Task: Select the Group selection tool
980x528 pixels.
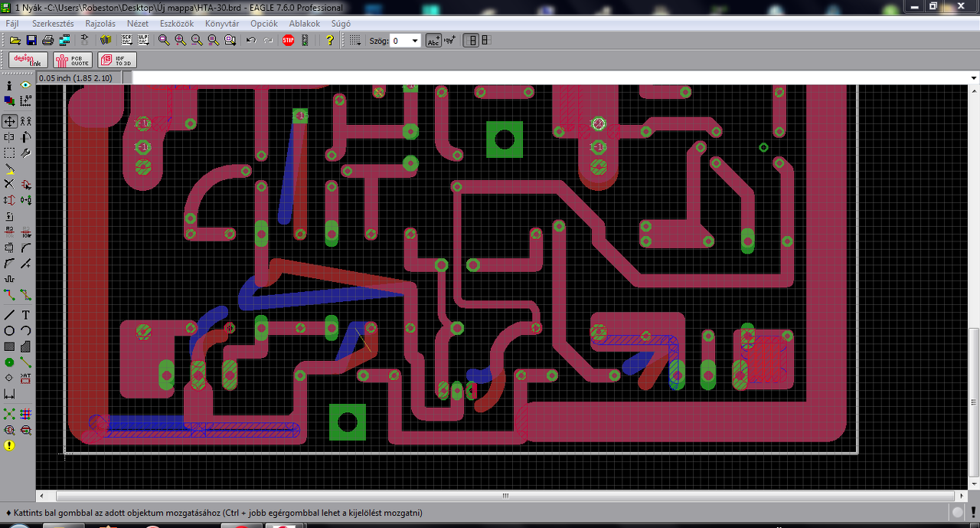Action: [9, 152]
